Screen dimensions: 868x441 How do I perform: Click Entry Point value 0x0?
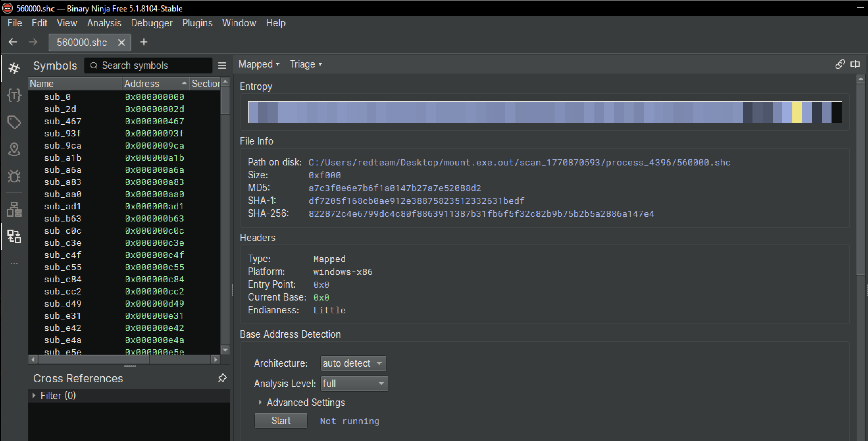(321, 285)
